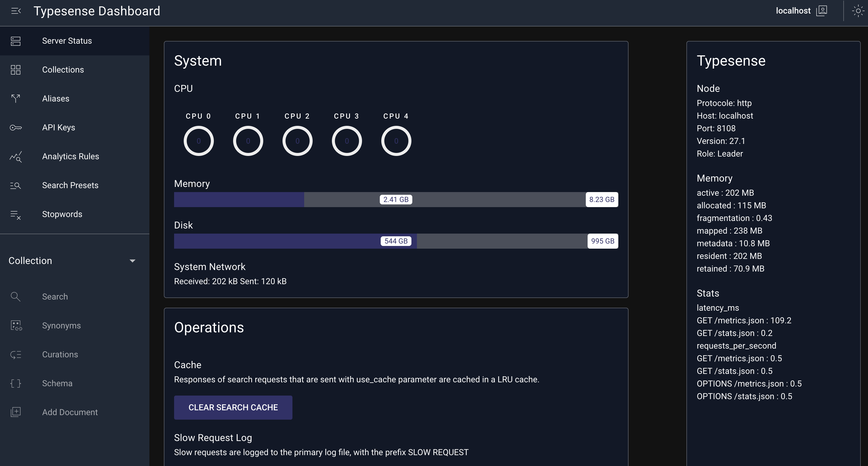Click the Version: 27.1 line
The height and width of the screenshot is (466, 868).
(721, 141)
